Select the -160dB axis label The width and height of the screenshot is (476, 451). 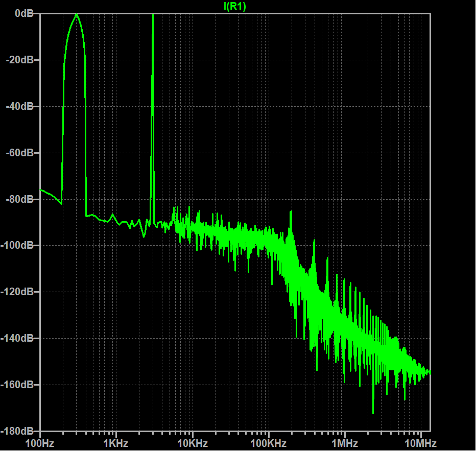[17, 385]
